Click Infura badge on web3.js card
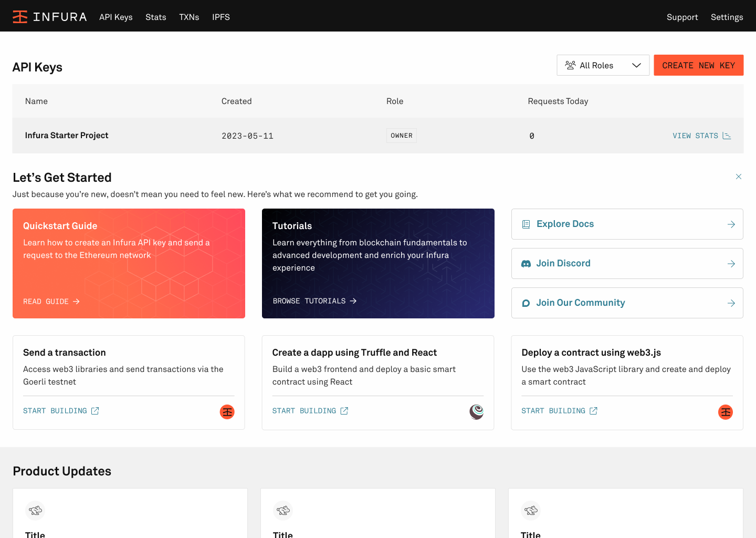Image resolution: width=756 pixels, height=538 pixels. tap(726, 412)
